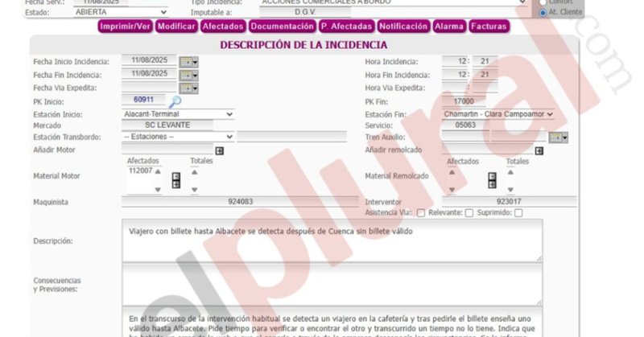This screenshot has height=337, width=644.
Task: Click the Consecuencias y Previsiones text area
Action: tap(332, 285)
